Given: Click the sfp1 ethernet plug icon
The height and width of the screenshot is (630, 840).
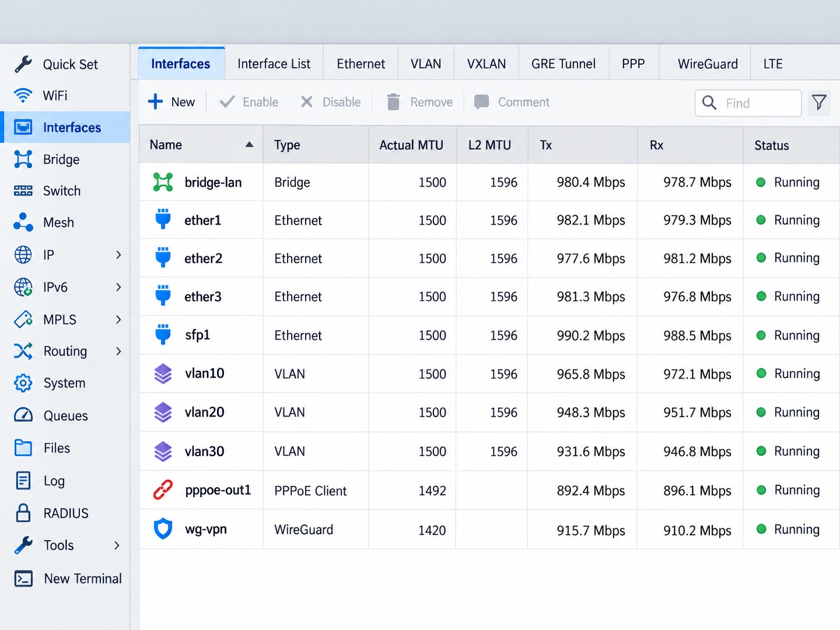Looking at the screenshot, I should (163, 335).
